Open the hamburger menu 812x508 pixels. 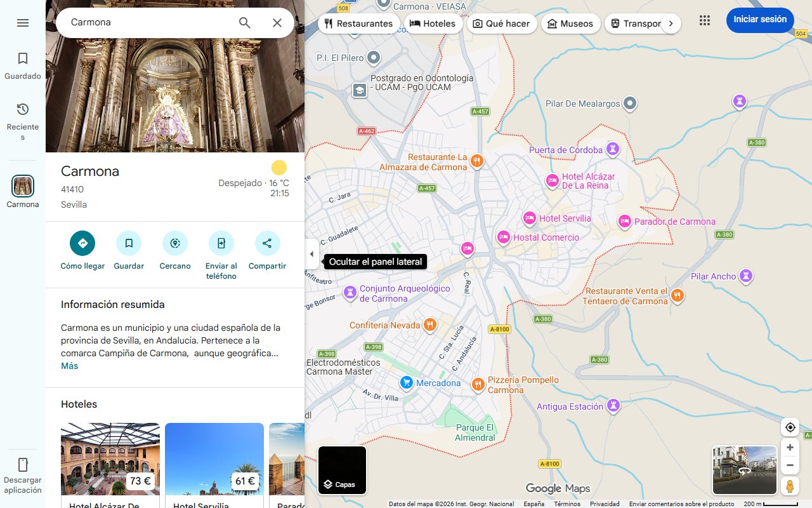23,22
